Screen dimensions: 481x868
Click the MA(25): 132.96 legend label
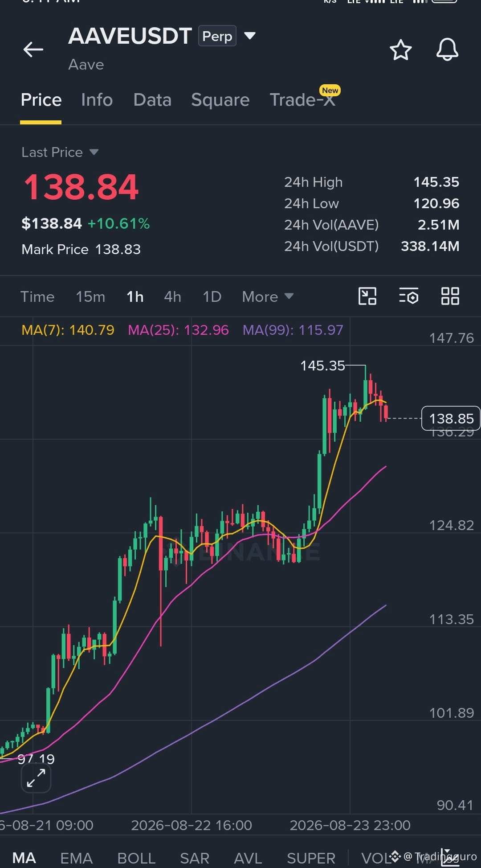click(178, 330)
